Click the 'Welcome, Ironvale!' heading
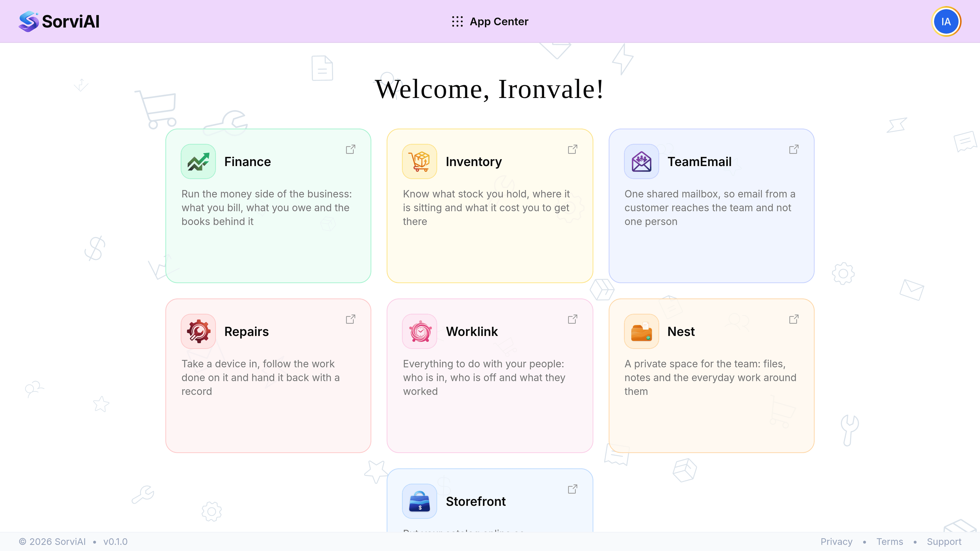This screenshot has height=551, width=980. [490, 89]
